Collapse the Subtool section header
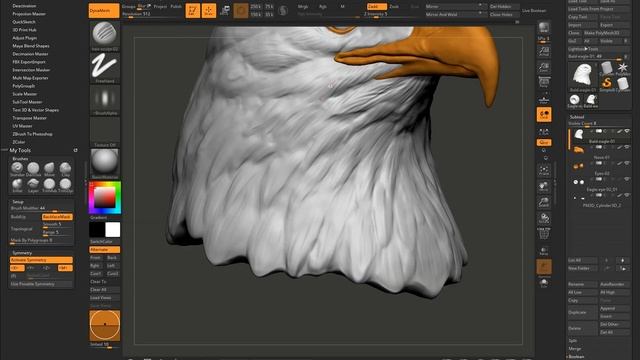Image resolution: width=640 pixels, height=360 pixels. tap(577, 117)
